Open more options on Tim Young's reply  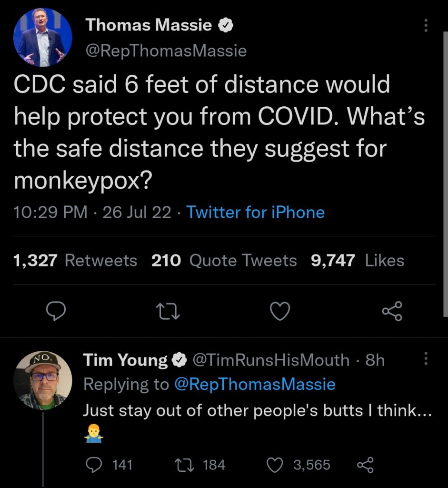tap(426, 359)
